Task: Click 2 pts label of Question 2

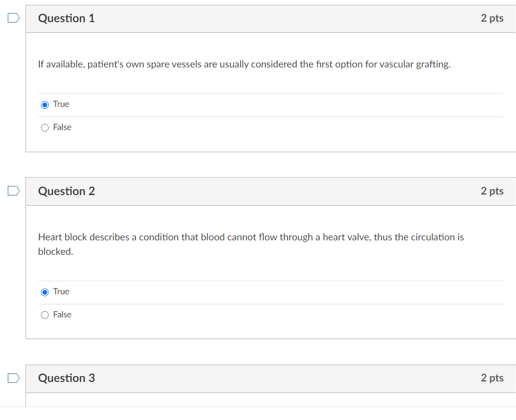Action: (x=492, y=191)
